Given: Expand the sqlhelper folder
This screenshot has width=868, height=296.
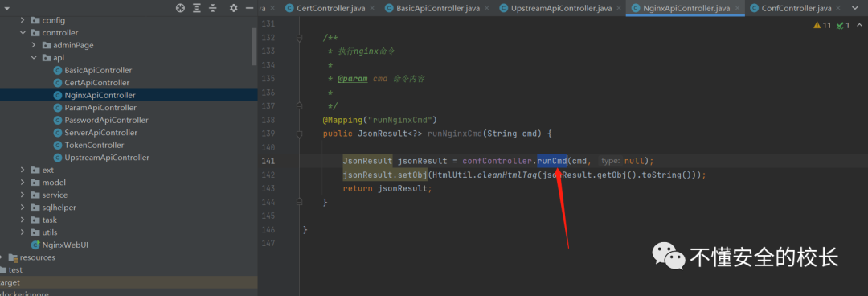Looking at the screenshot, I should (23, 208).
